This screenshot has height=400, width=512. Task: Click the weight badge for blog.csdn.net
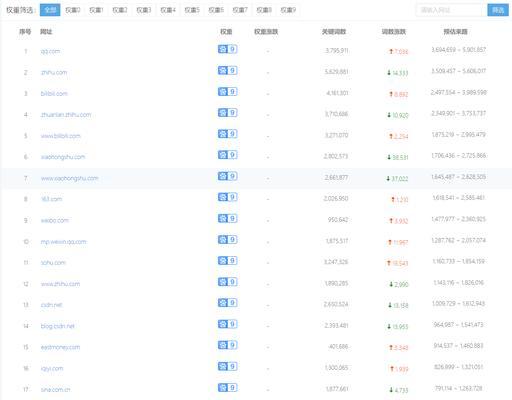coord(228,324)
